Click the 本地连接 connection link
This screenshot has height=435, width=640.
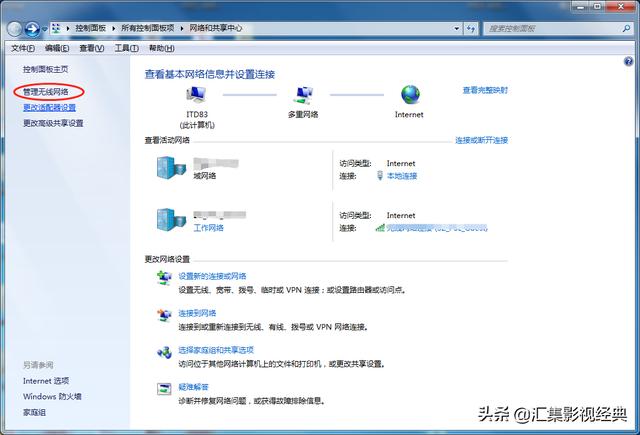coord(401,176)
